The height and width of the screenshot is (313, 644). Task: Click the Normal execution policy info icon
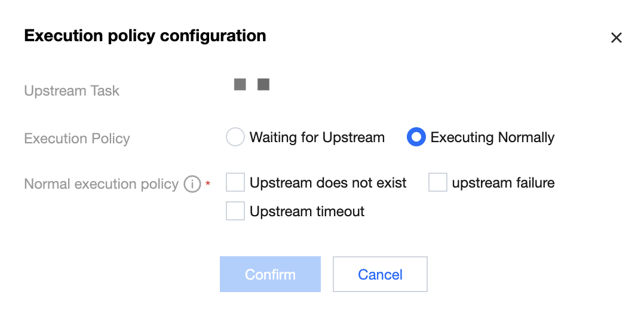pyautogui.click(x=192, y=185)
